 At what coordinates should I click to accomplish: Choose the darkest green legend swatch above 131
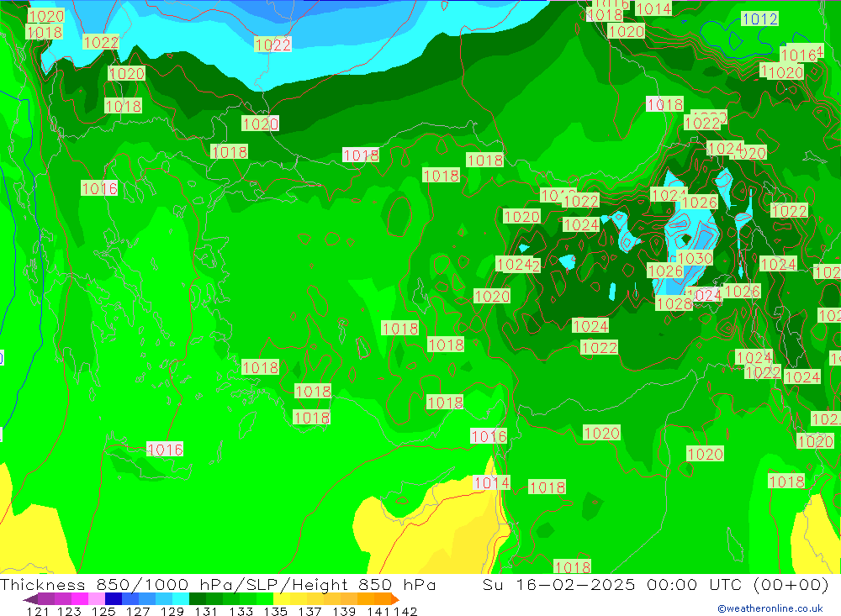click(x=198, y=599)
